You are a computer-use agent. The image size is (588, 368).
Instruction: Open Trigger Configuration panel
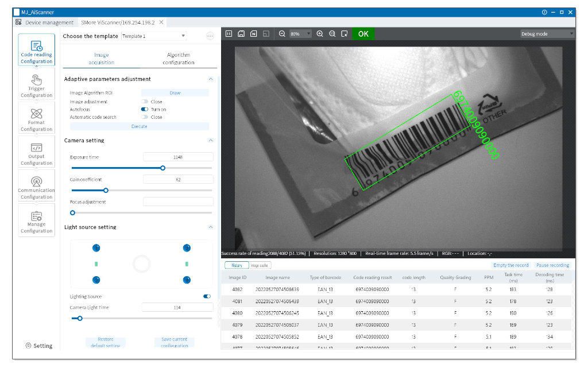[x=36, y=84]
